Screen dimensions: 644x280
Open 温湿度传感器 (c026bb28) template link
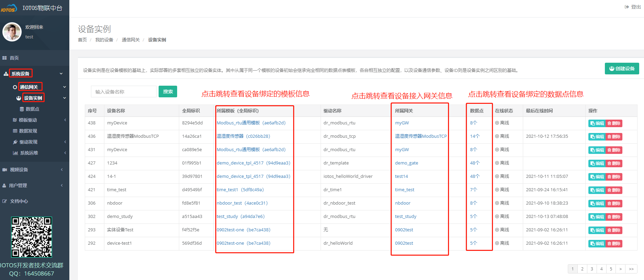point(243,136)
